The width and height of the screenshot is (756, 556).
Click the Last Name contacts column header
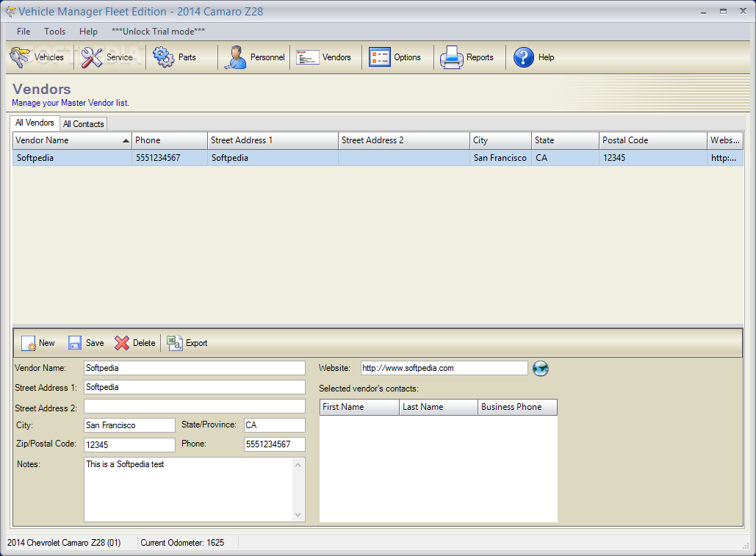point(439,407)
